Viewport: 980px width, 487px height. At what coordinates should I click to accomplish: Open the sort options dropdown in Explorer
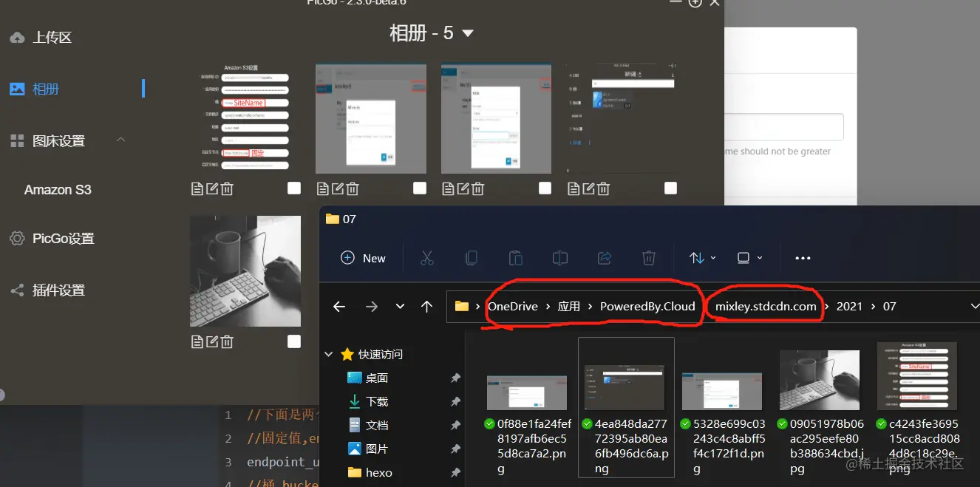pos(701,258)
